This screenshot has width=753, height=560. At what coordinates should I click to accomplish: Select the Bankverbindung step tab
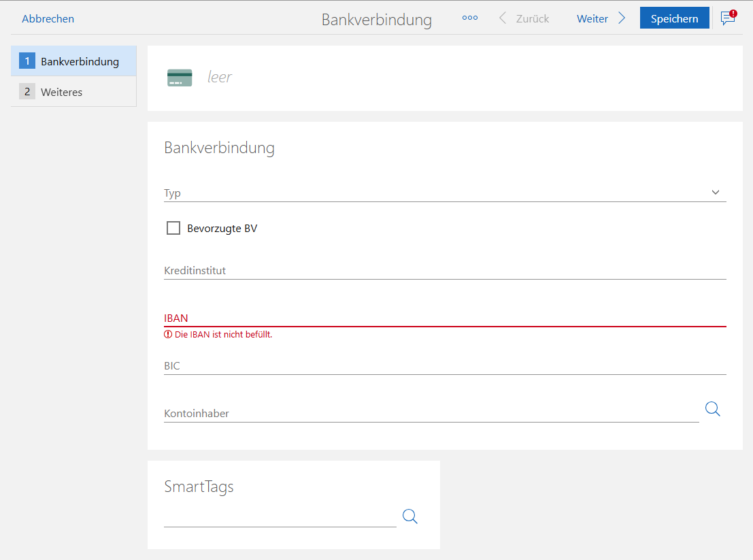click(73, 61)
